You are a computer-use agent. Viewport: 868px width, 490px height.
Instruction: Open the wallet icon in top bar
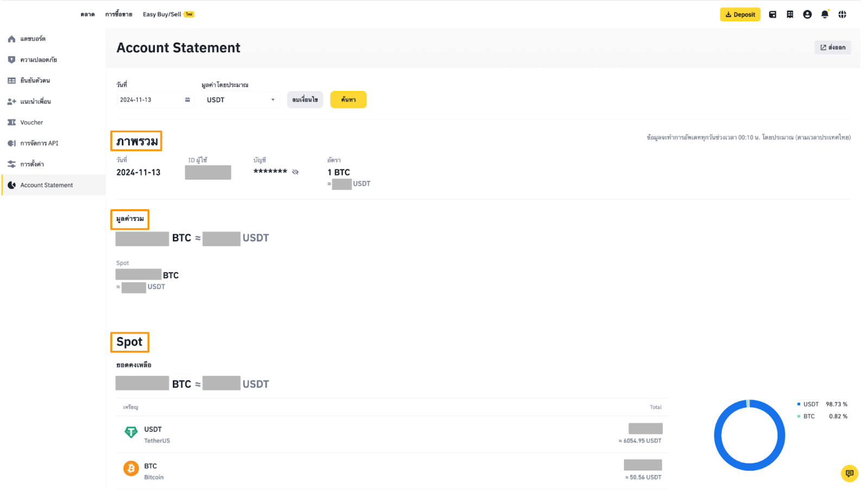pyautogui.click(x=773, y=15)
